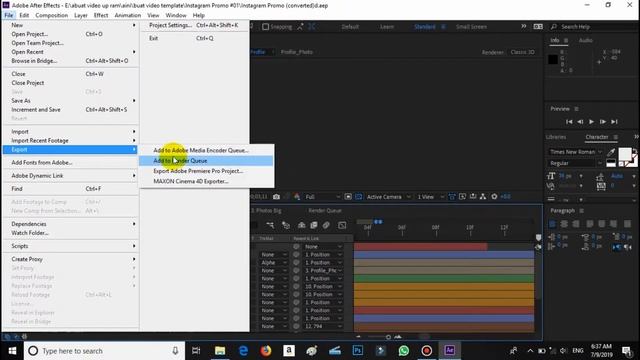This screenshot has width=640, height=360.
Task: Zoom in the timeline with large mountain icon
Action: [x=398, y=337]
